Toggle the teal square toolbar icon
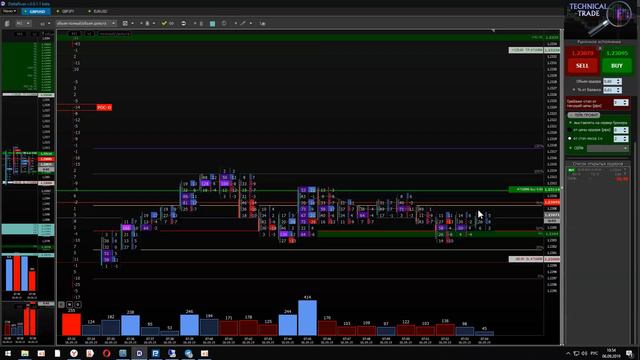This screenshot has width=640, height=360. [x=212, y=24]
